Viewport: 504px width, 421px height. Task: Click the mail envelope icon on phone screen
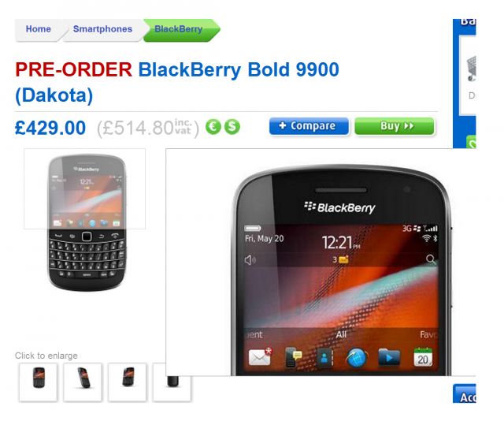261,356
